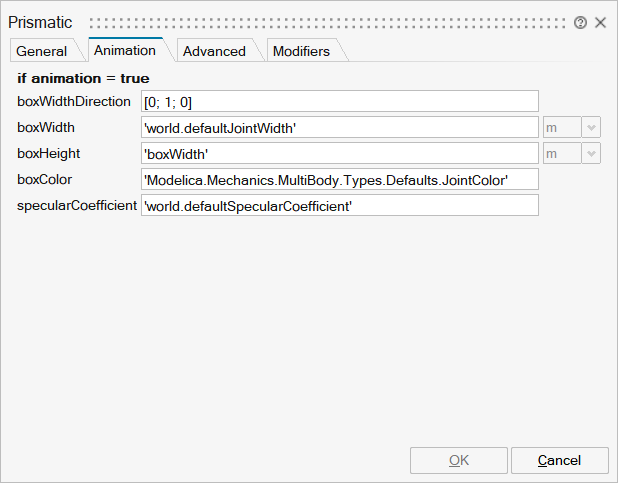Select the Animation tab
The image size is (618, 483).
[x=125, y=50]
